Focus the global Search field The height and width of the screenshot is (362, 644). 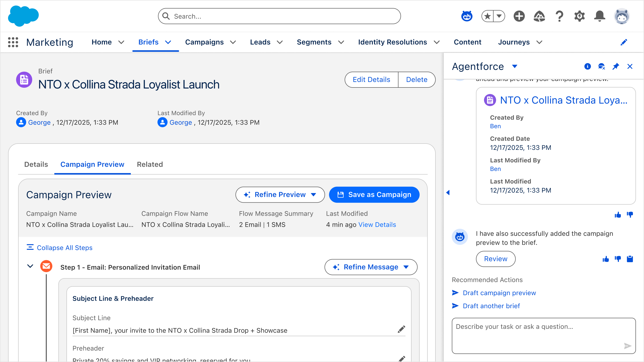(279, 16)
